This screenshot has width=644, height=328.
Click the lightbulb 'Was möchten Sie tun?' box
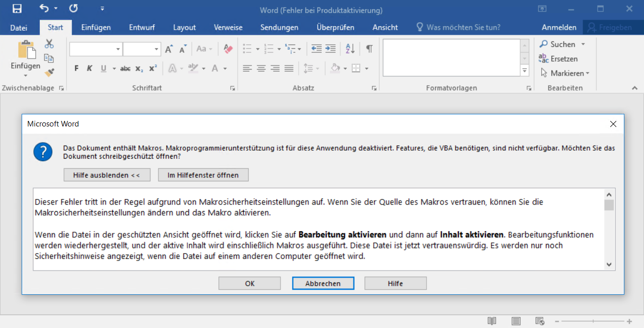pyautogui.click(x=458, y=27)
